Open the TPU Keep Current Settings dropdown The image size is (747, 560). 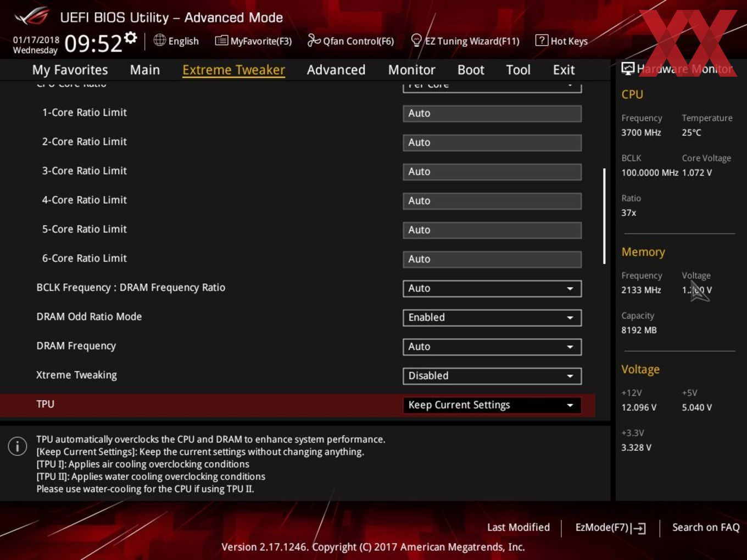click(x=492, y=405)
